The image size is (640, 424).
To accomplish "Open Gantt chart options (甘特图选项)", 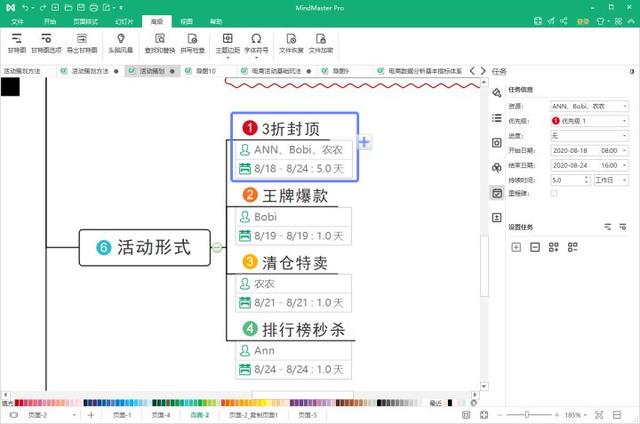I will point(46,43).
